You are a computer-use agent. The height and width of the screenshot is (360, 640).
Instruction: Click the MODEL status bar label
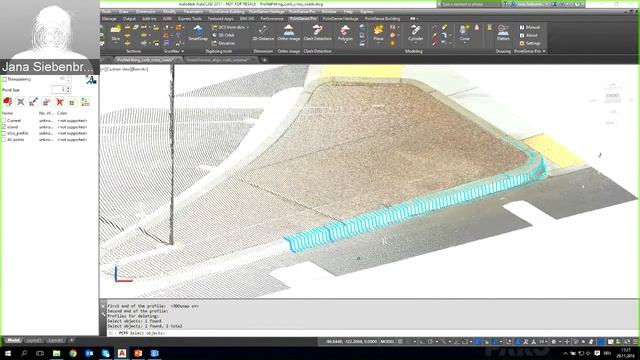[387, 342]
